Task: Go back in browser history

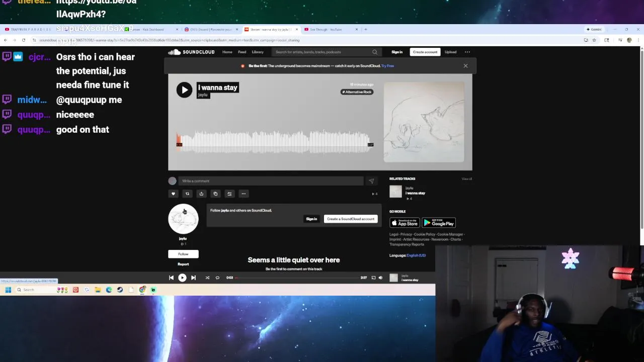Action: (x=6, y=40)
